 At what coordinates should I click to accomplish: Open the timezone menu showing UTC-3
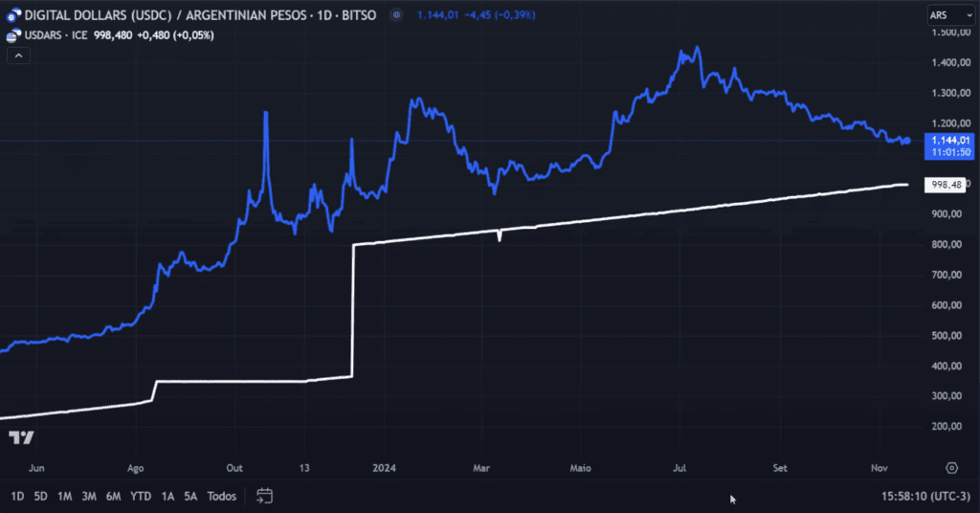926,496
